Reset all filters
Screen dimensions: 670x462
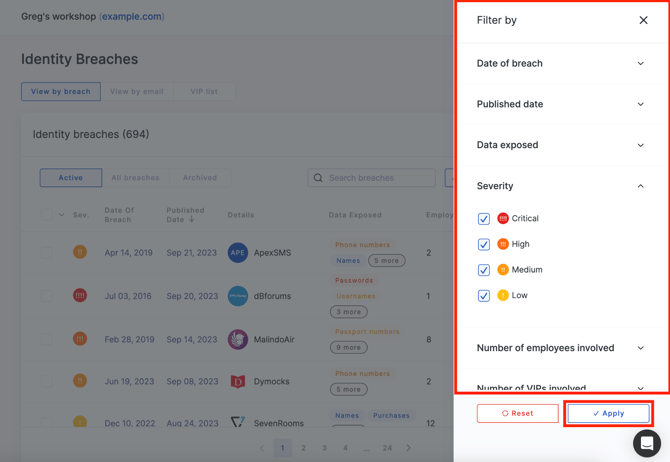pos(517,413)
